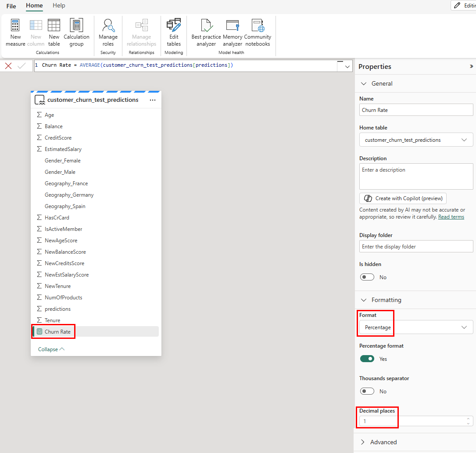Click the sigma icon beside Age
The width and height of the screenshot is (476, 453).
pos(39,115)
